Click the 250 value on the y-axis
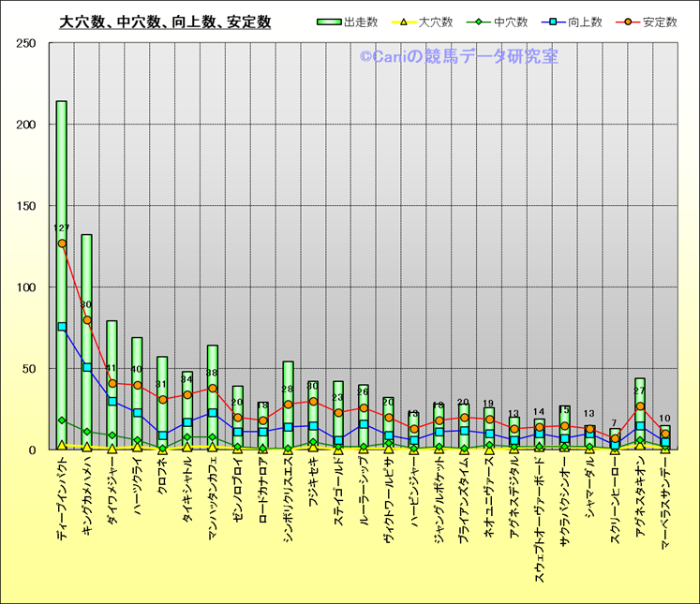Screen dimensions: 700x604 tap(26, 44)
